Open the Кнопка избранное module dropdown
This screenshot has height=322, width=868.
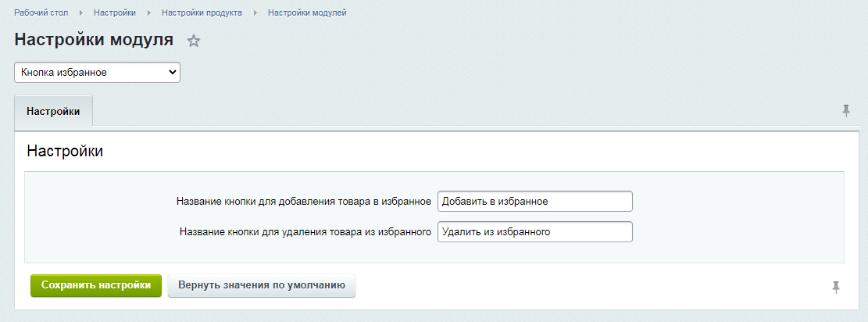pos(97,73)
